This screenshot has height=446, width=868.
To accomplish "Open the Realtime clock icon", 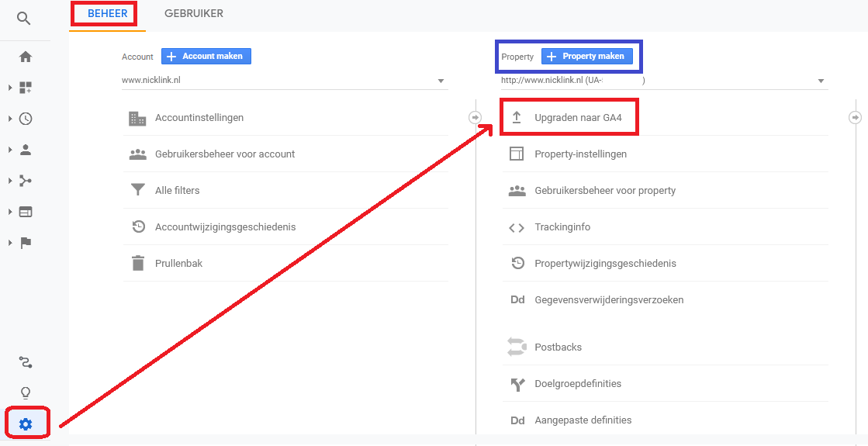I will 26,119.
